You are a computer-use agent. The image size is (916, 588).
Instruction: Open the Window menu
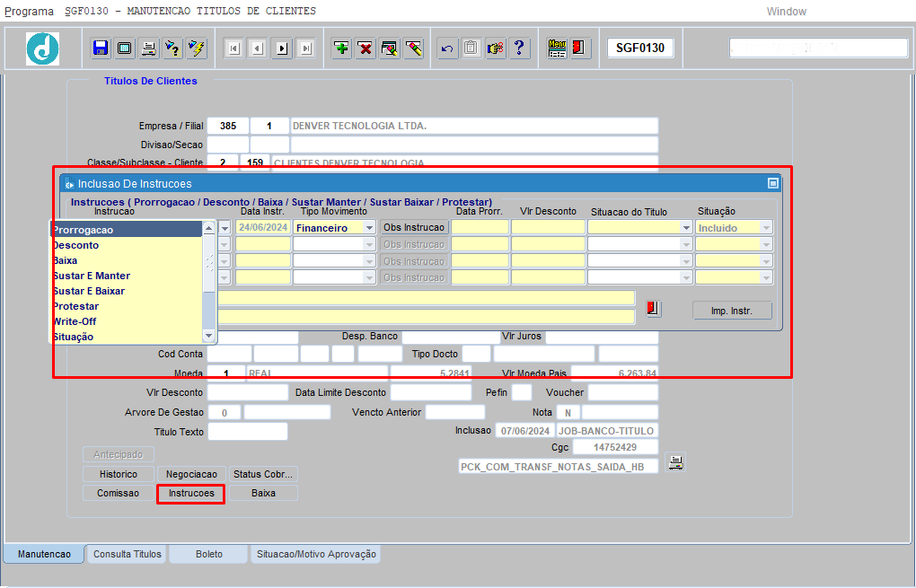click(x=786, y=12)
